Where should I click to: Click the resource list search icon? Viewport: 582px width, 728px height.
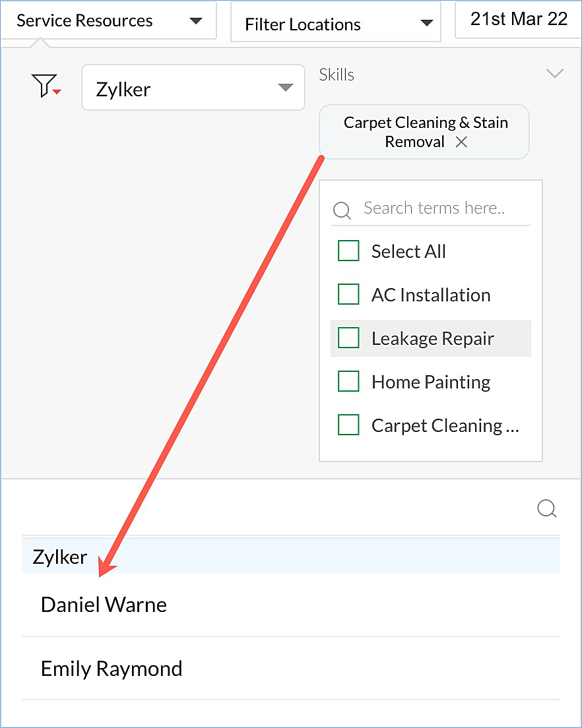point(547,508)
